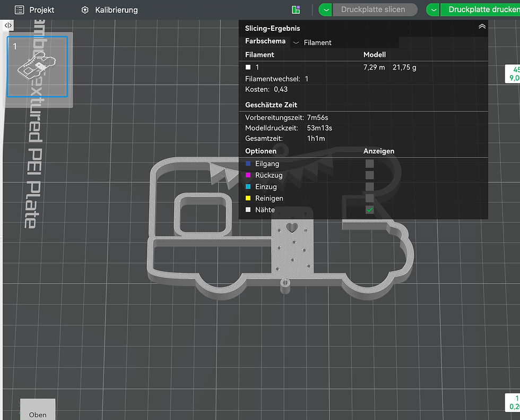The height and width of the screenshot is (420, 520).
Task: Click Modelldruckzeit value 53m13s
Action: coord(319,128)
